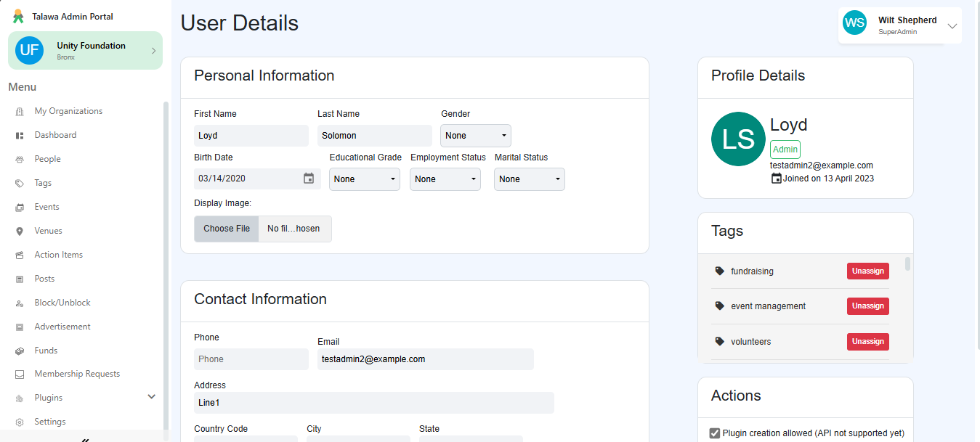Open the Wilt Shepherd profile dropdown
The height and width of the screenshot is (442, 980).
pos(952,26)
